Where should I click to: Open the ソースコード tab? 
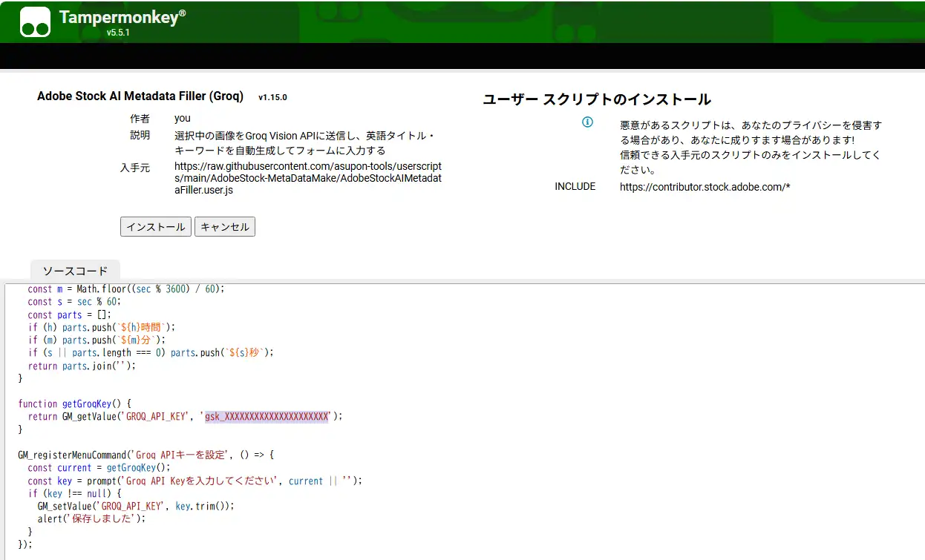coord(75,271)
